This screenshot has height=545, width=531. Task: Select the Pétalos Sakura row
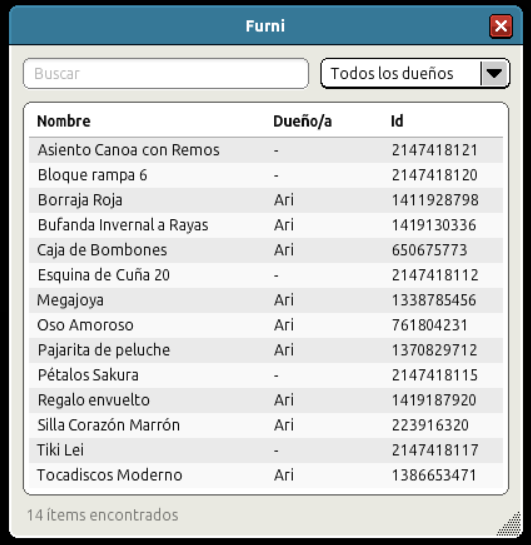[x=266, y=376]
